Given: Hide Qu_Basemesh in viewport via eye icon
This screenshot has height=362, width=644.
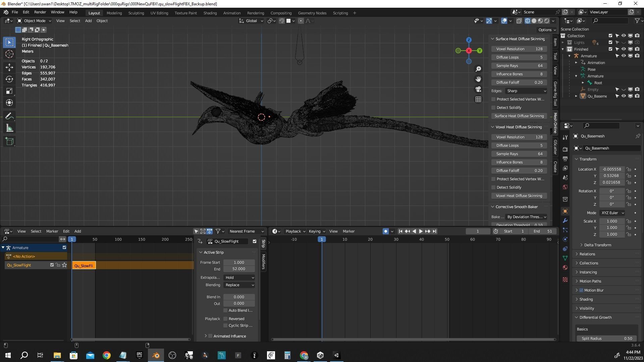Looking at the screenshot, I should (x=624, y=96).
